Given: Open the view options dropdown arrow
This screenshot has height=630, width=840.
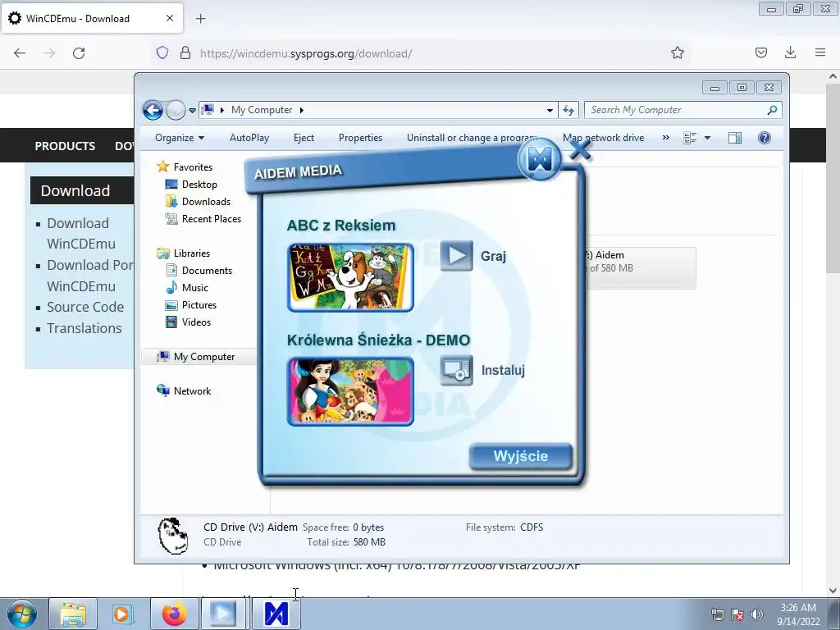Looking at the screenshot, I should click(707, 138).
